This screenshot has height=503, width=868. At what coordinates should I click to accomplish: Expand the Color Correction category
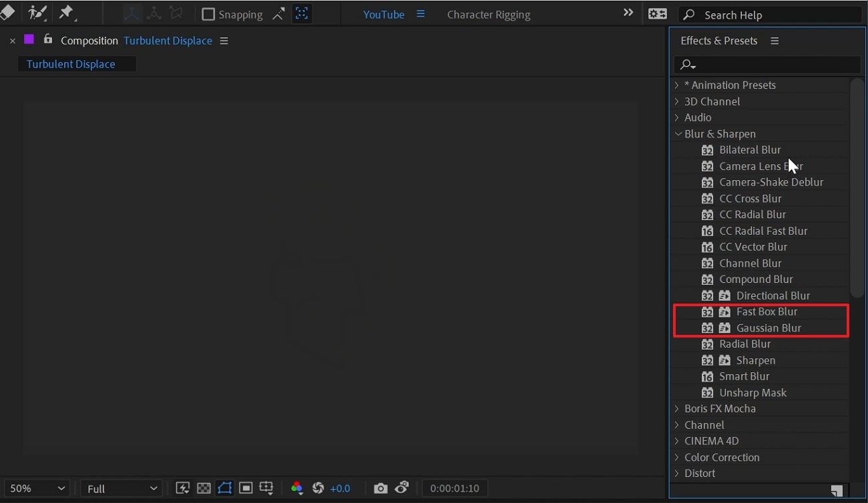point(677,458)
